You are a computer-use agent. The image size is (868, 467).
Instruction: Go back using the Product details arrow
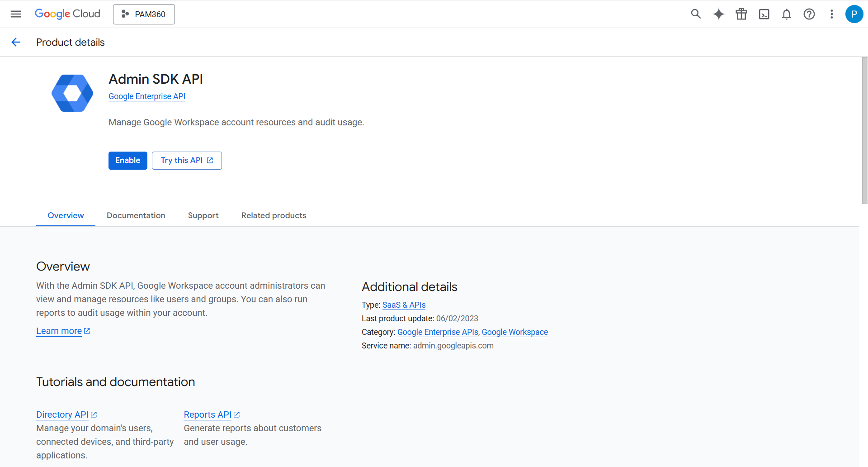[x=16, y=42]
